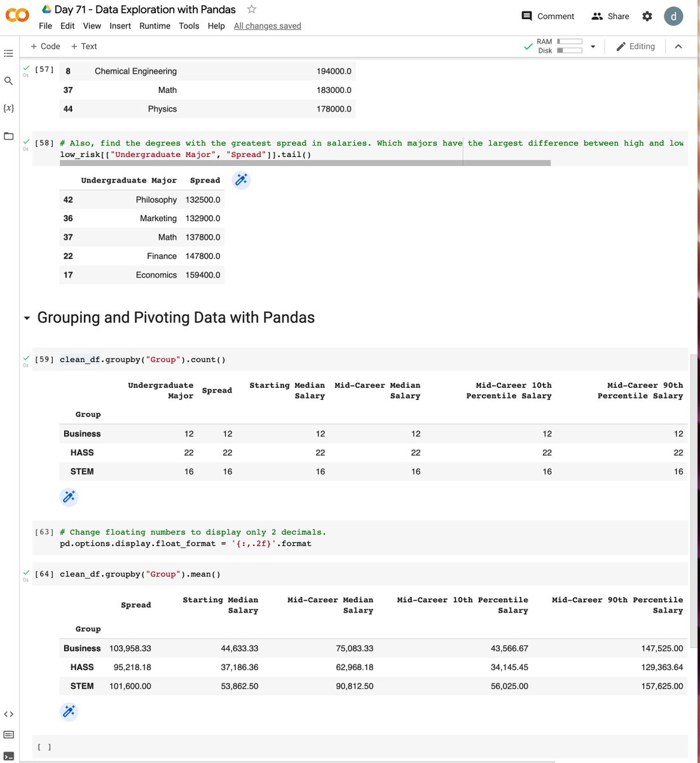The width and height of the screenshot is (700, 763).
Task: Open settings with the gear icon
Action: (x=647, y=17)
